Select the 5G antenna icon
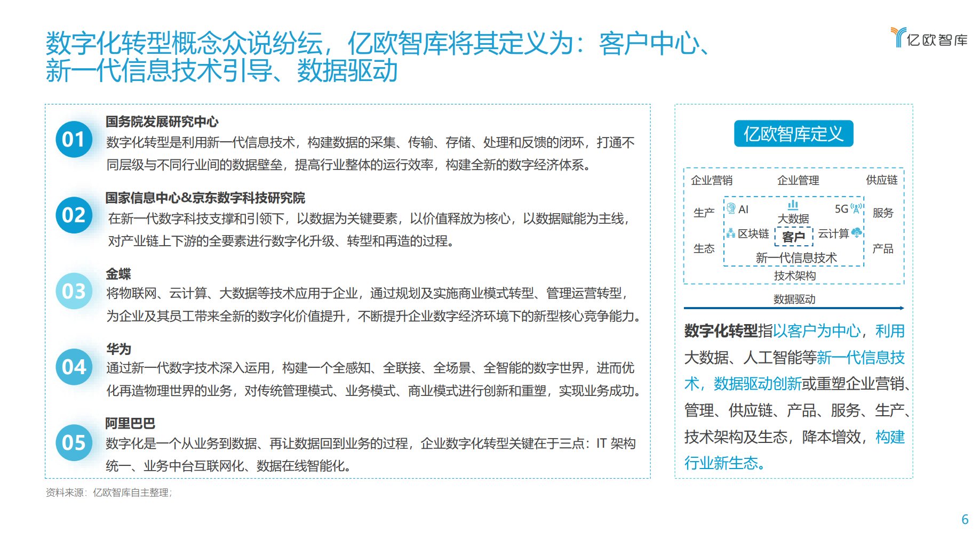 coord(856,209)
